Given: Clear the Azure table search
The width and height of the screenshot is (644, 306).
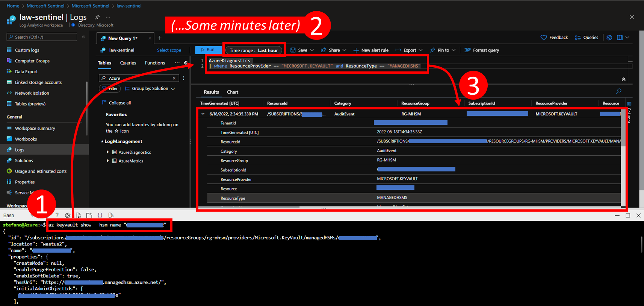Looking at the screenshot, I should pyautogui.click(x=174, y=78).
